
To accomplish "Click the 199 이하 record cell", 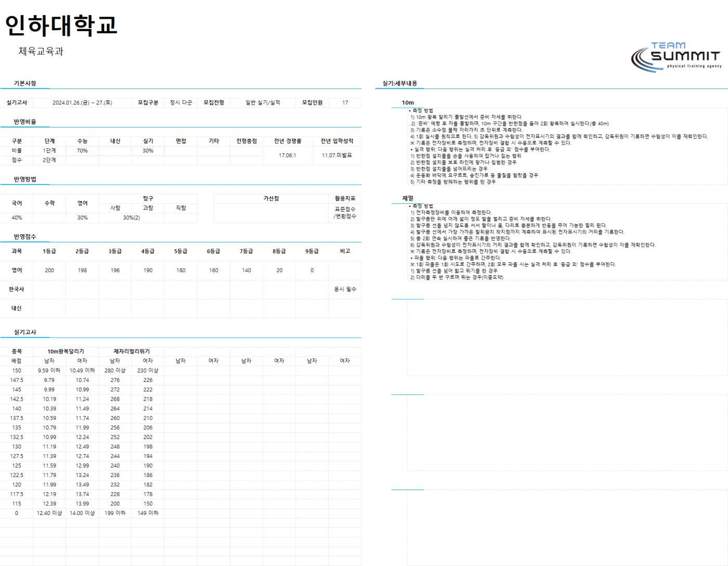I will point(115,513).
